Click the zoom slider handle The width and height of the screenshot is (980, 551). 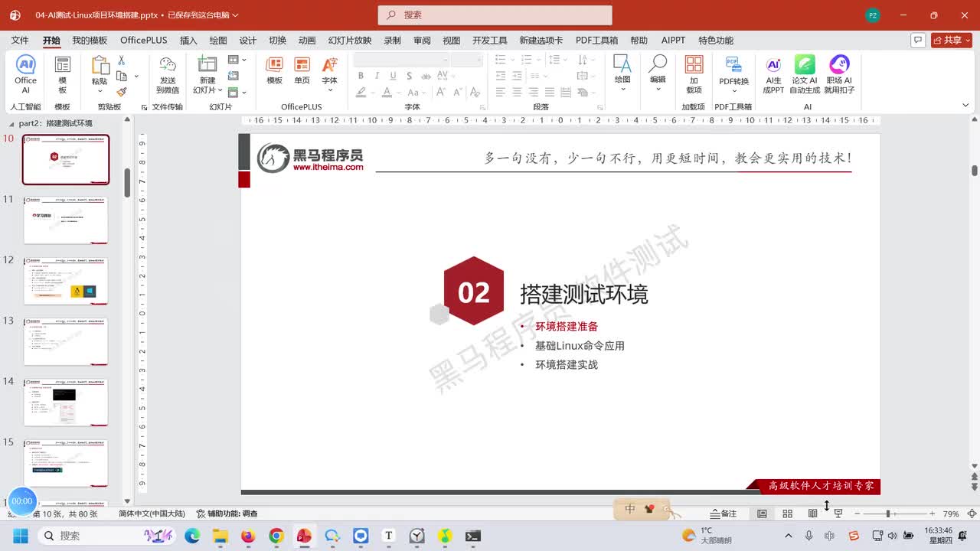[x=887, y=514]
